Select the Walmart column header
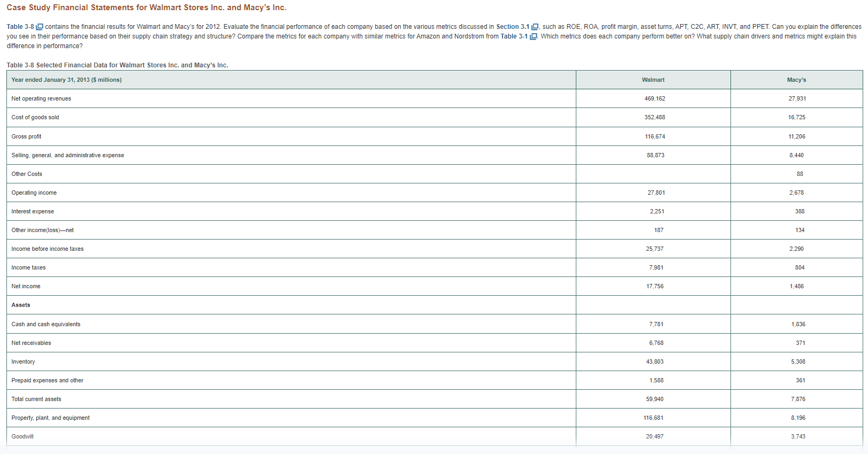This screenshot has width=868, height=454. pyautogui.click(x=653, y=80)
